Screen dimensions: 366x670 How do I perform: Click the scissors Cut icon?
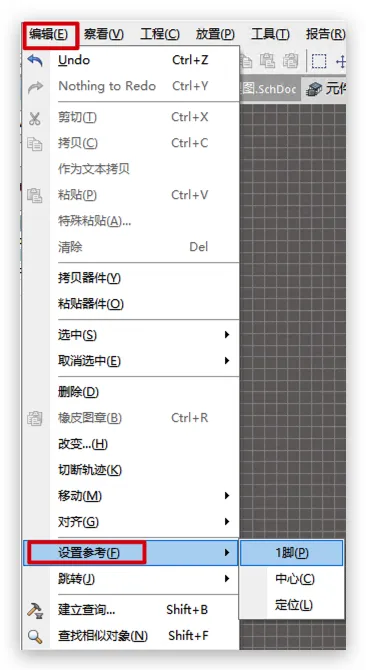point(35,118)
